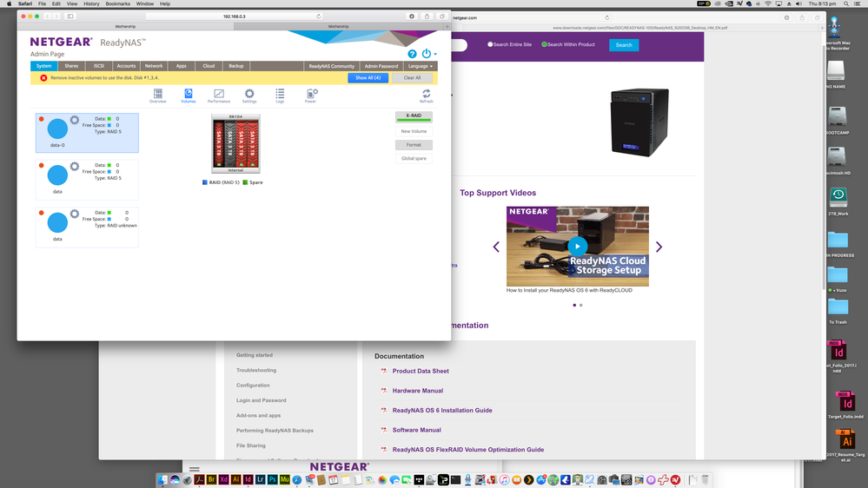
Task: Open the ReadyNAS Community link
Action: 331,66
